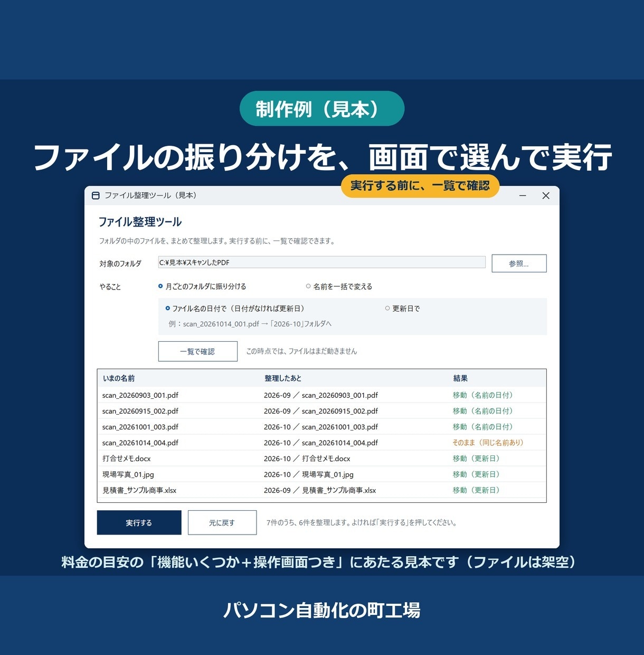Minimize the ファイル整理ツール window
644x655 pixels.
pos(523,195)
